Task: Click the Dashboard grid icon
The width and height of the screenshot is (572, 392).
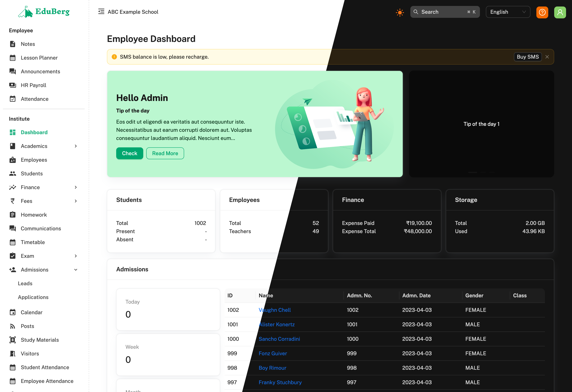Action: pyautogui.click(x=13, y=132)
